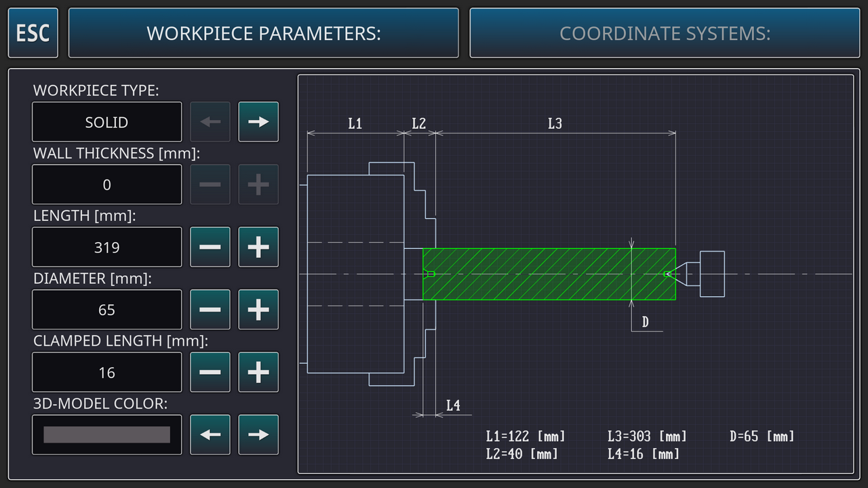868x488 pixels.
Task: Select previous workpiece type with left arrow
Action: click(x=210, y=122)
